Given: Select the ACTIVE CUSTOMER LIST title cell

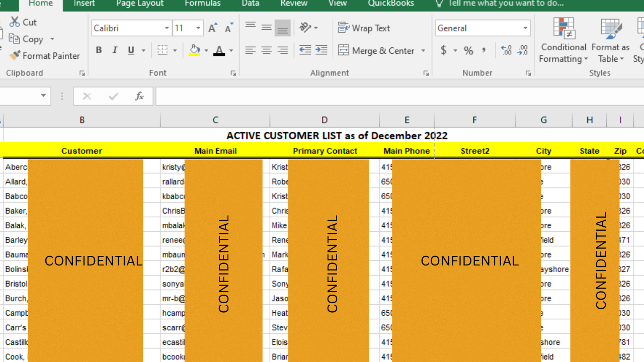Looking at the screenshot, I should [x=337, y=135].
